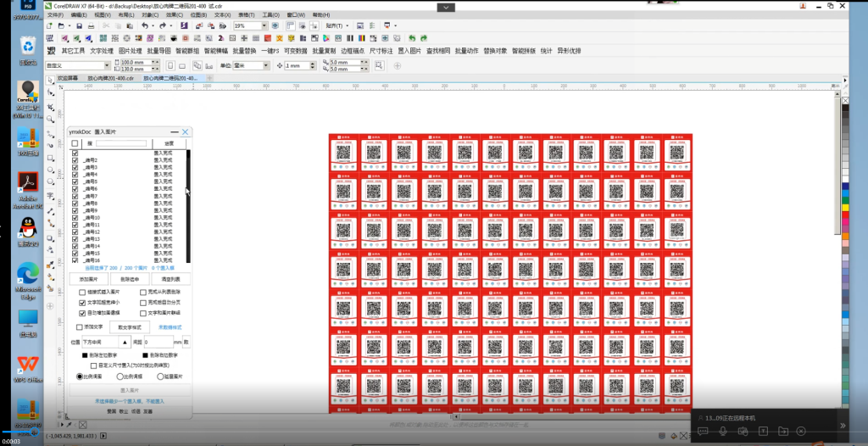This screenshot has height=446, width=868.
Task: Click the landscape orientation icon
Action: (182, 65)
